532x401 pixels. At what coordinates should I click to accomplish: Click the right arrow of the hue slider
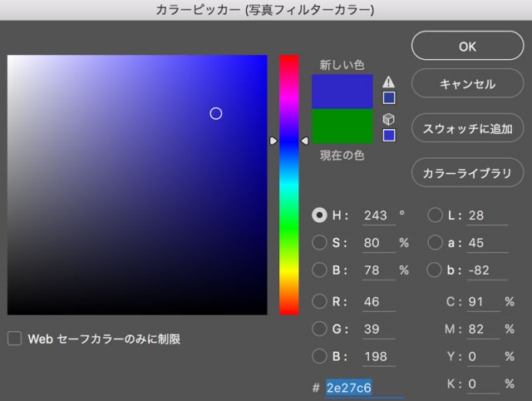(x=304, y=141)
